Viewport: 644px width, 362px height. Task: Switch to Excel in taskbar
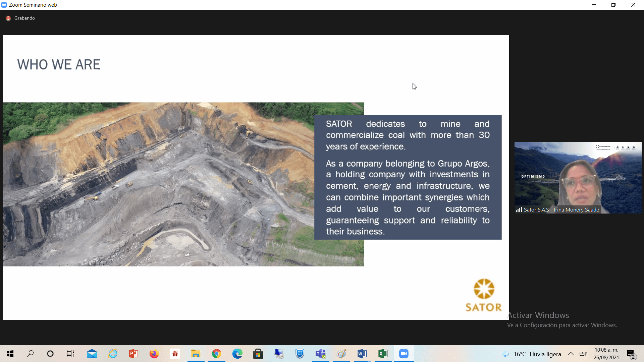coord(383,354)
